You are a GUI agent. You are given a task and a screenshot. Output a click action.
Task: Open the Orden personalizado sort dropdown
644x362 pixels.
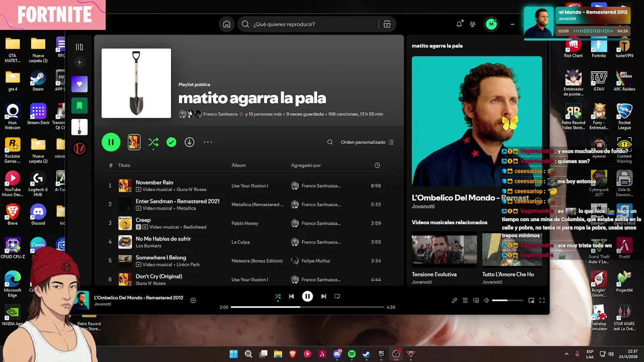(x=367, y=142)
